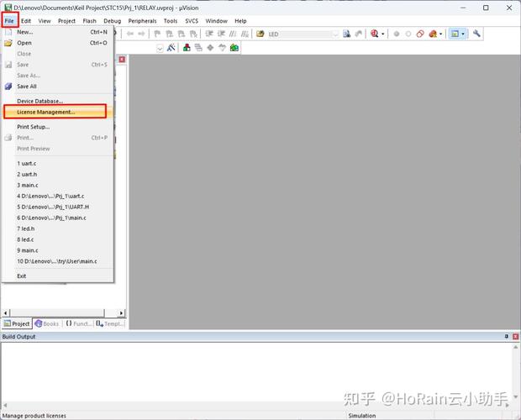Open the Flash menu
Viewport: 521px width, 420px height.
[89, 21]
